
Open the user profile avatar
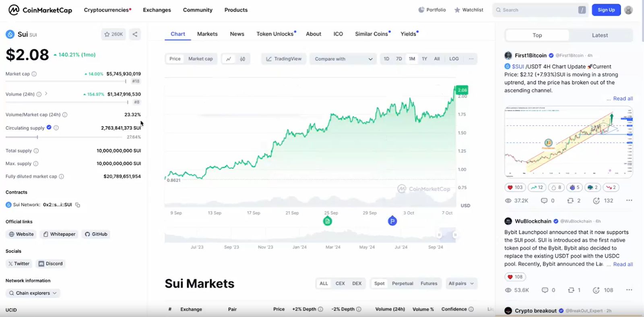[628, 10]
